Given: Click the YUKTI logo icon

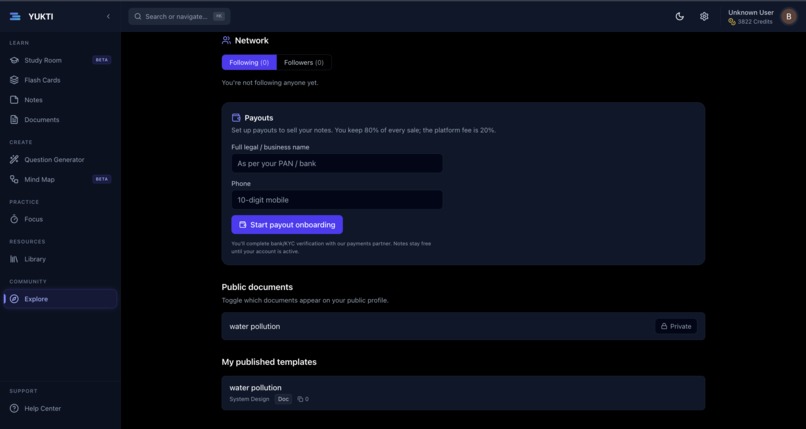Looking at the screenshot, I should coord(15,16).
